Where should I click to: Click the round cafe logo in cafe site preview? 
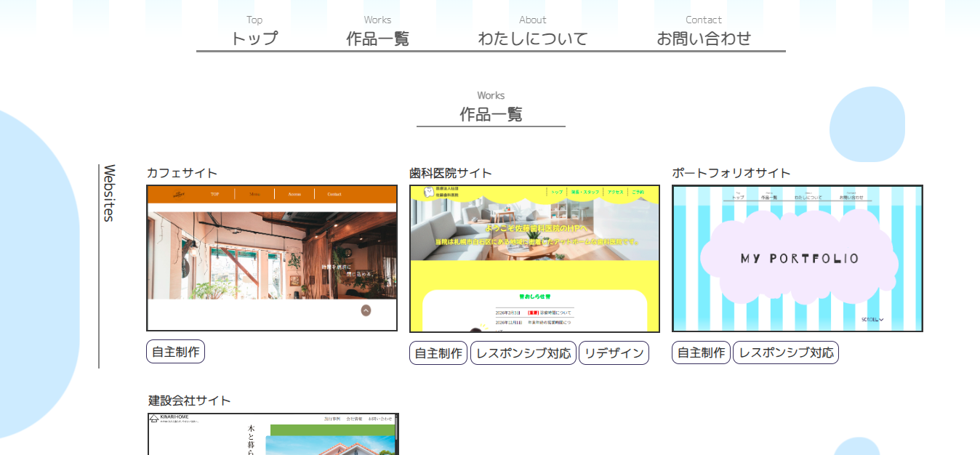coord(178,194)
